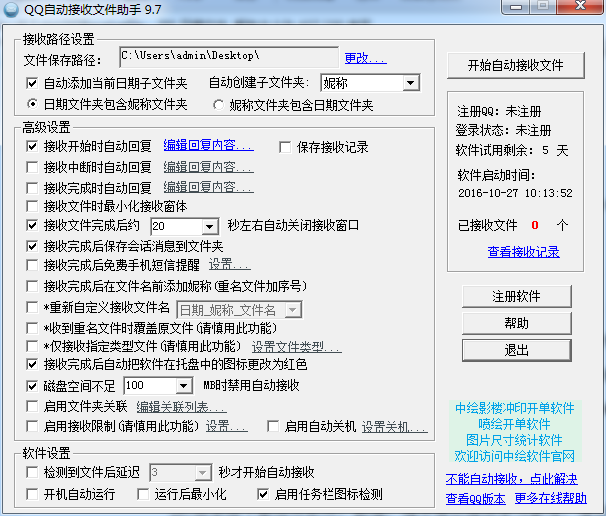This screenshot has height=516, width=606.
Task: Enable *重新自定义接收文件名 checkbox
Action: pos(32,308)
